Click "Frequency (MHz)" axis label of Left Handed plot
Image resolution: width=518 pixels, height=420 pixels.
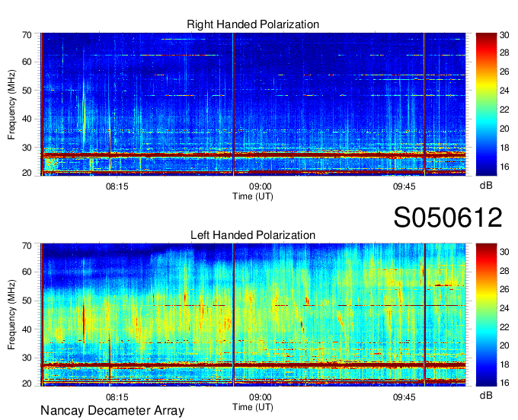coord(11,315)
